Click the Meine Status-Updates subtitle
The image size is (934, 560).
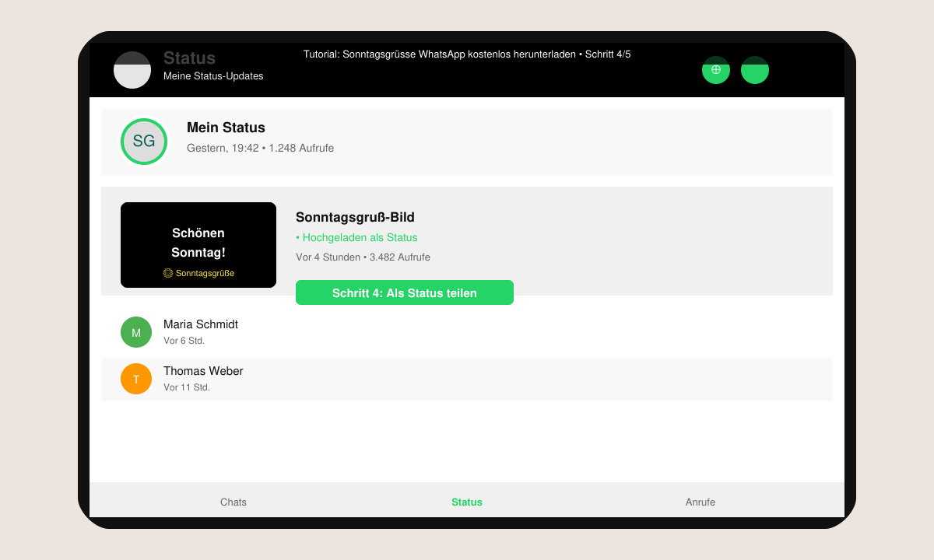point(213,76)
